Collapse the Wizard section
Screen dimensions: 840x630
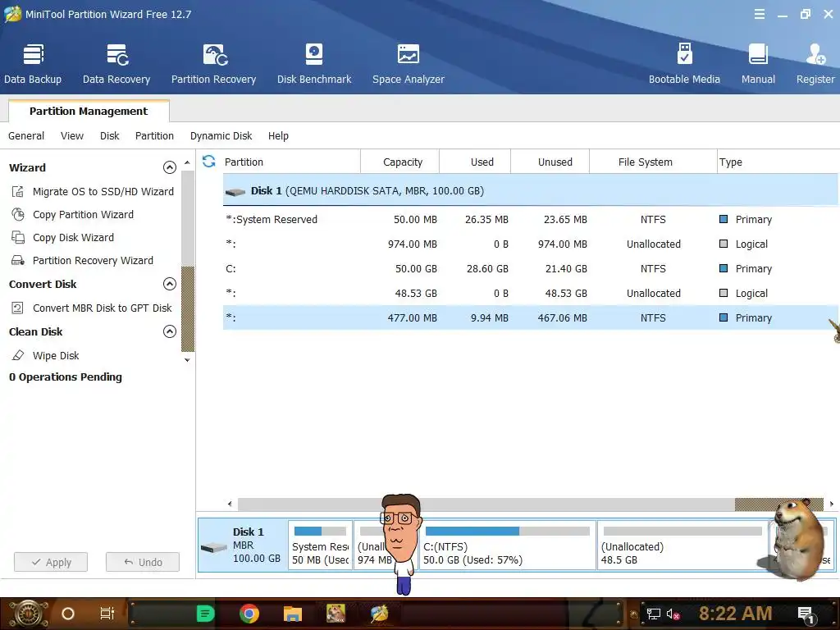click(169, 167)
